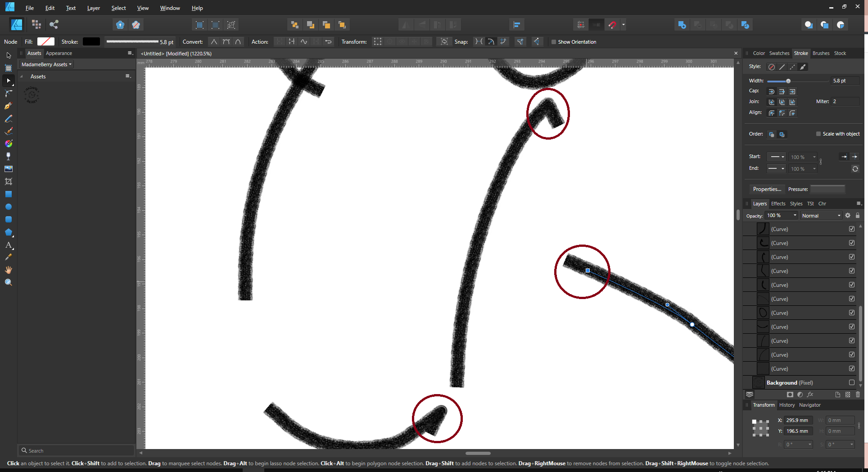Select the Ellipse tool
The image size is (868, 472).
(x=9, y=207)
